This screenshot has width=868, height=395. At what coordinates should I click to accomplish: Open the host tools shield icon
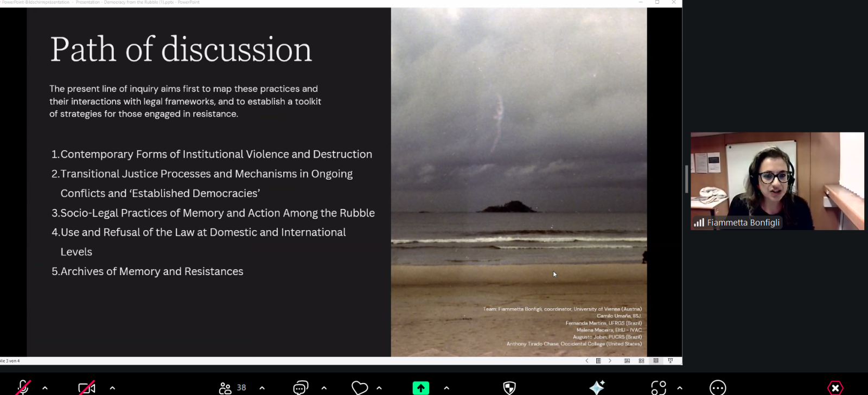pyautogui.click(x=509, y=387)
